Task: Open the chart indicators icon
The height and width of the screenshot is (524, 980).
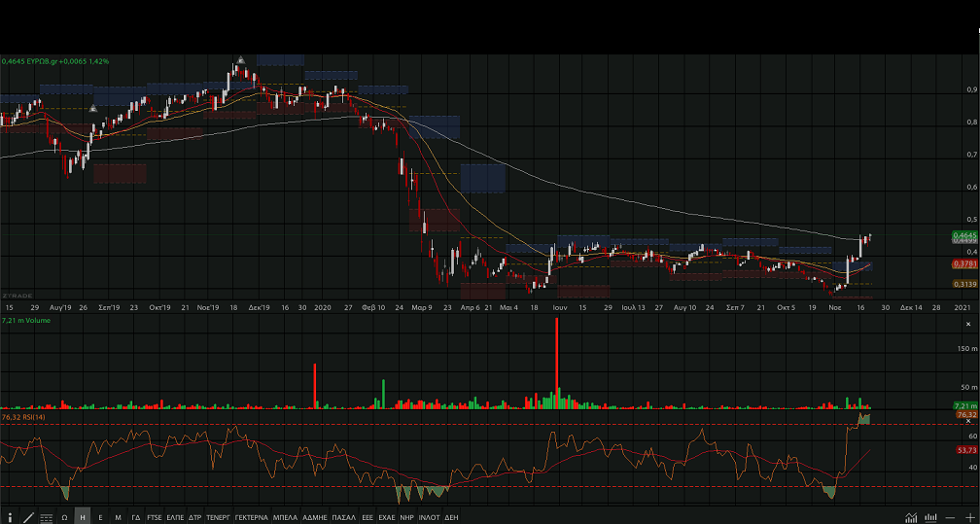Action: pos(911,517)
